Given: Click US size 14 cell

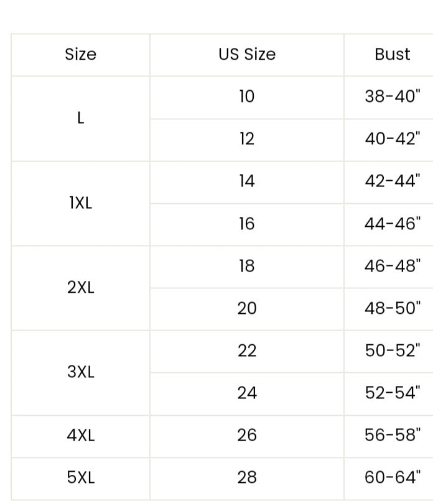Looking at the screenshot, I should (x=246, y=181).
